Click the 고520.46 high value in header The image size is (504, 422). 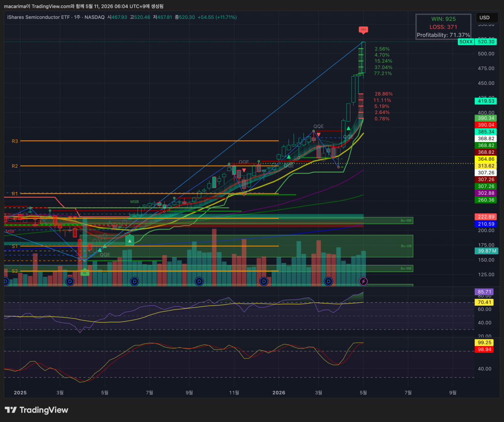140,17
